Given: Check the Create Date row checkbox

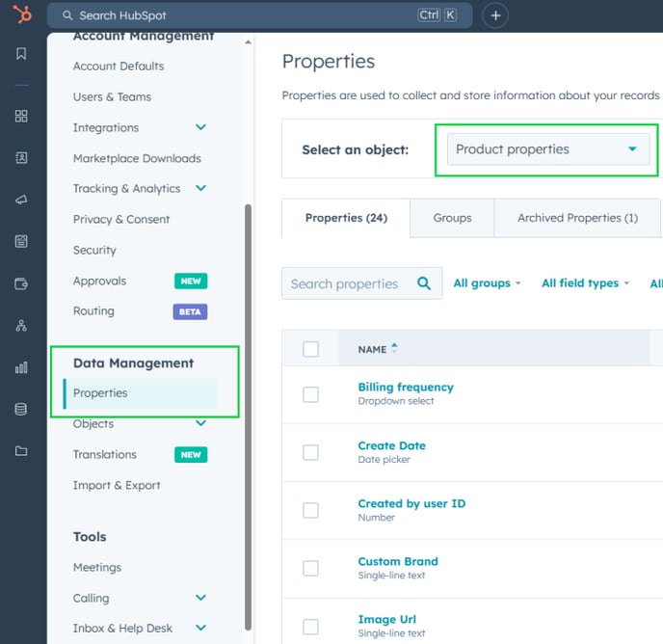Looking at the screenshot, I should [x=310, y=452].
